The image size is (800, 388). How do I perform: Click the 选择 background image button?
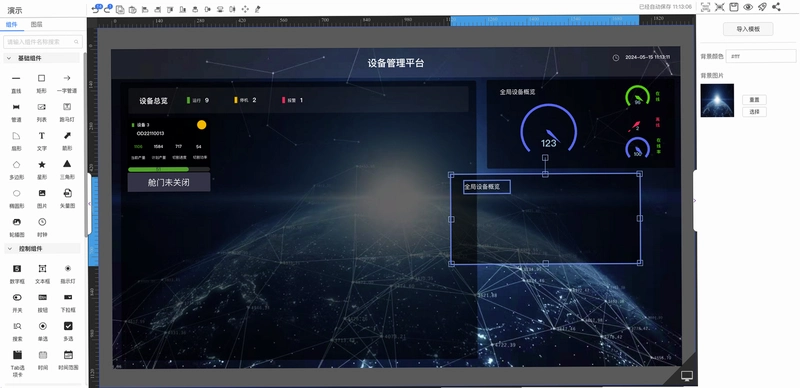tap(754, 112)
